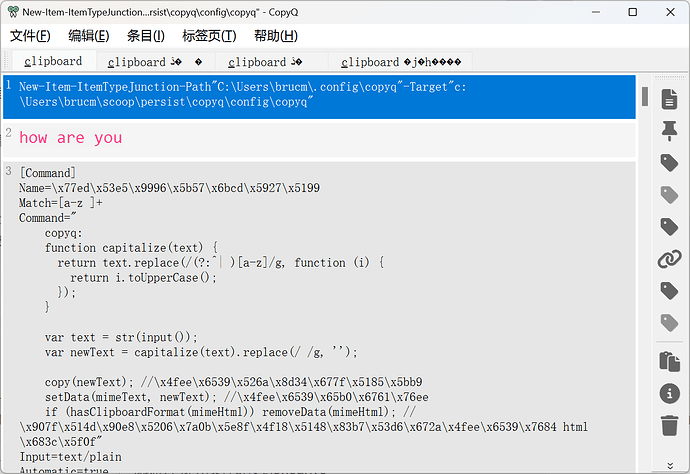Click the new item document icon
Image resolution: width=690 pixels, height=474 pixels.
pos(669,98)
